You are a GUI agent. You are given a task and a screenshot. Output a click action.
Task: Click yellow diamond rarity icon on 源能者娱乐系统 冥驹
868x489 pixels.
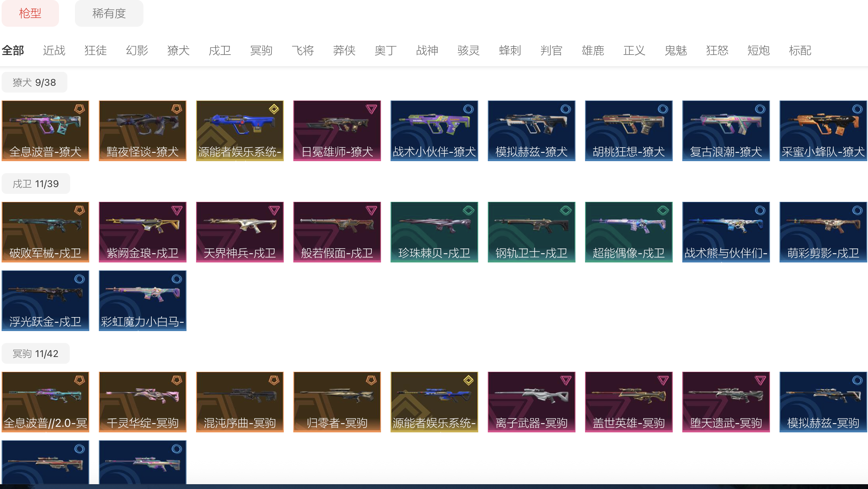click(468, 380)
